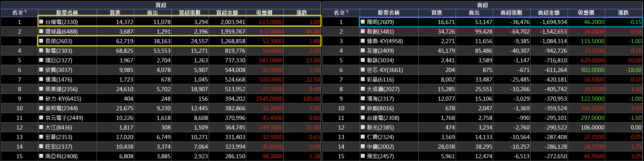
Task: Click buy-over amount 2,003,941
Action: [233, 22]
